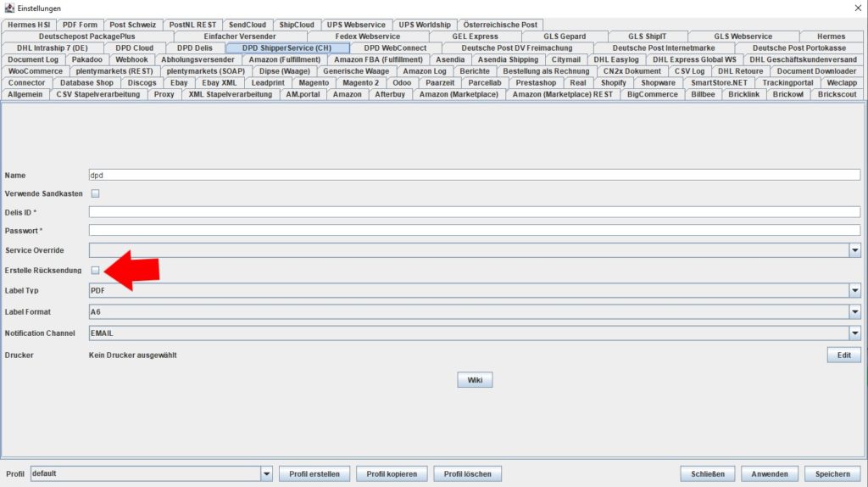The width and height of the screenshot is (868, 487).
Task: Open the WooCommerce tab
Action: pos(36,71)
